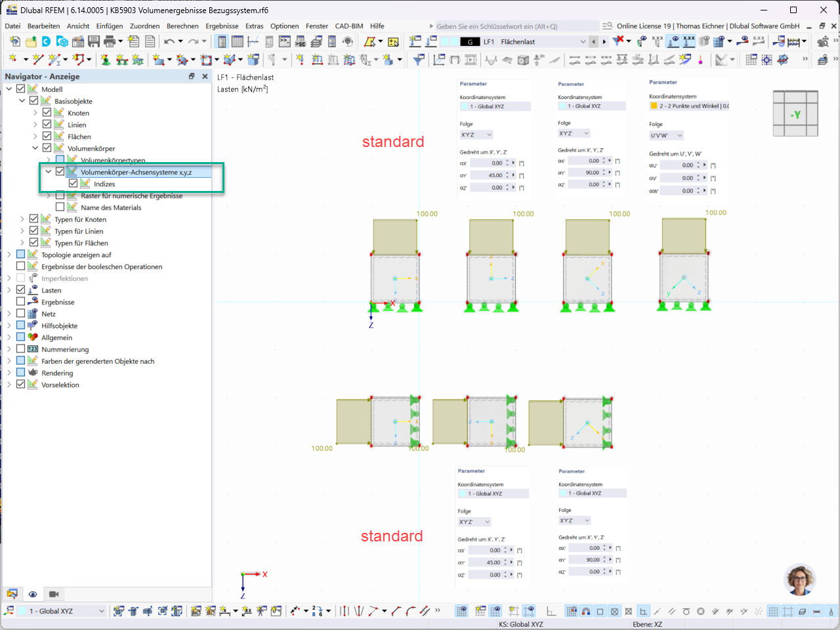The width and height of the screenshot is (840, 630).
Task: Toggle the Flächen checkbox
Action: coord(47,136)
